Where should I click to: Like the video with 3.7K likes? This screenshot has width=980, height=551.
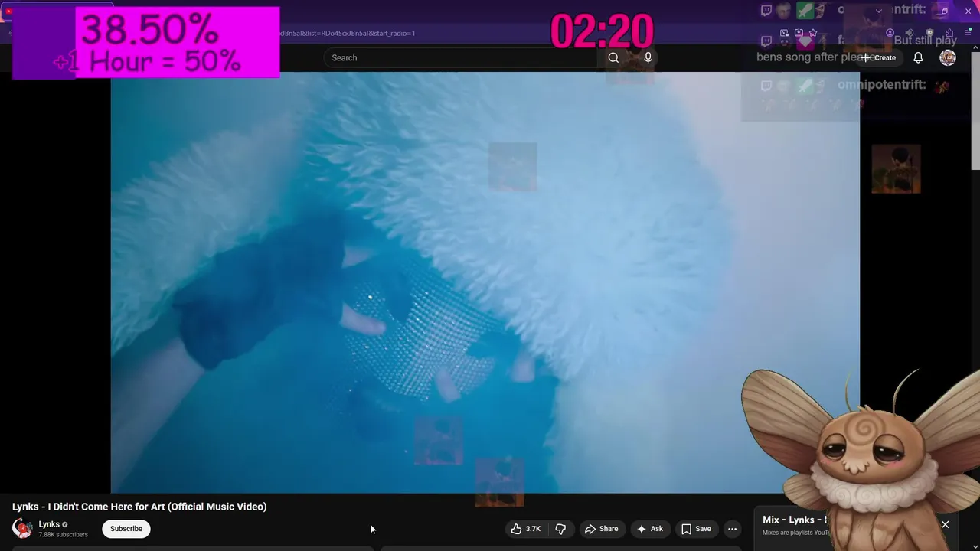[x=526, y=529]
